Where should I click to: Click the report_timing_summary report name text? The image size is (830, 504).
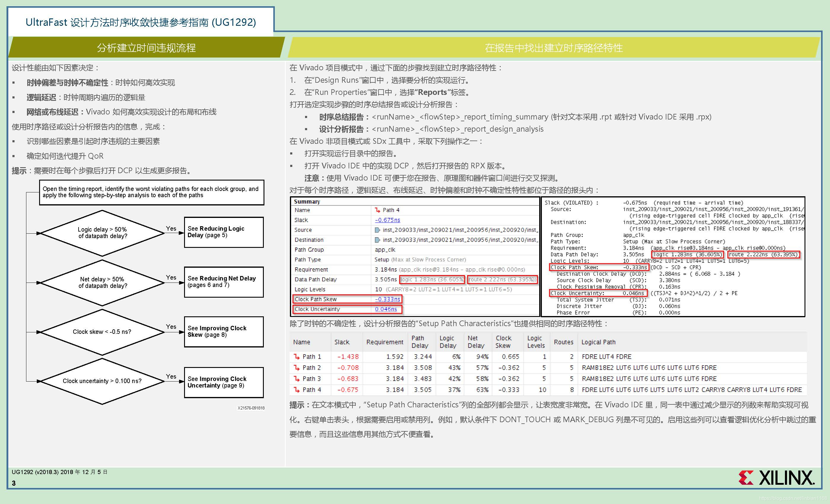pyautogui.click(x=460, y=117)
